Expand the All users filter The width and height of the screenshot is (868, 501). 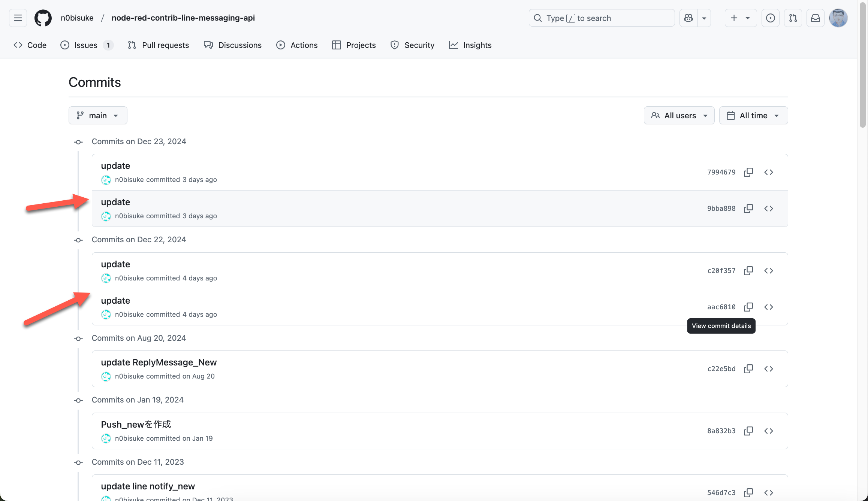point(679,115)
